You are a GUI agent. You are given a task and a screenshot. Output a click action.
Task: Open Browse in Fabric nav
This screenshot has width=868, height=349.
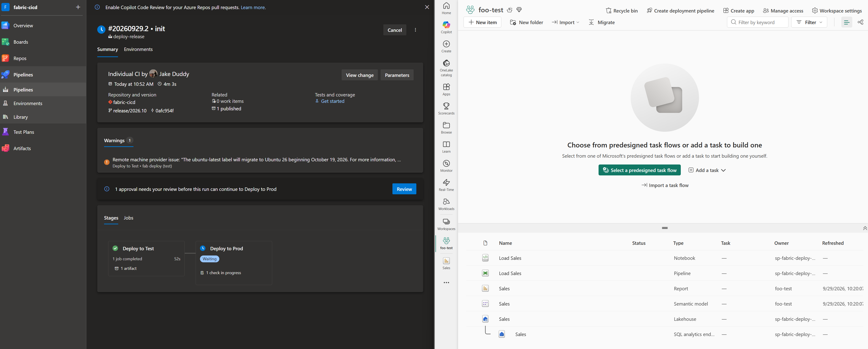pyautogui.click(x=446, y=128)
